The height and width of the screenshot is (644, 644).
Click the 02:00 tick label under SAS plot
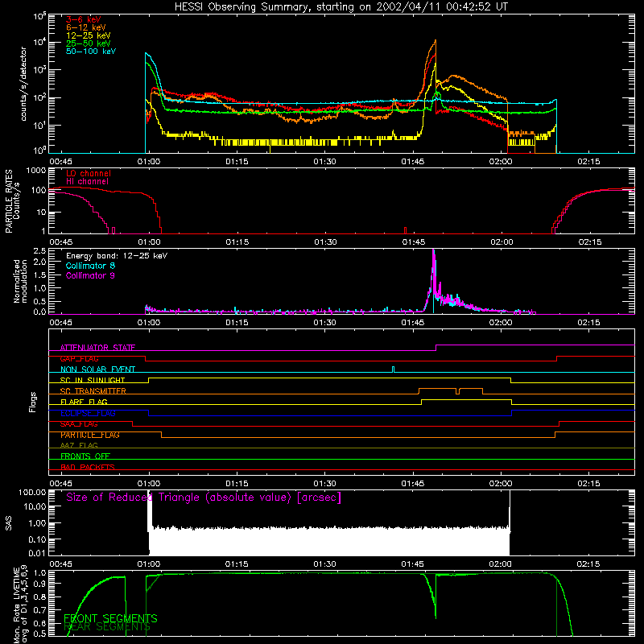pos(500,564)
